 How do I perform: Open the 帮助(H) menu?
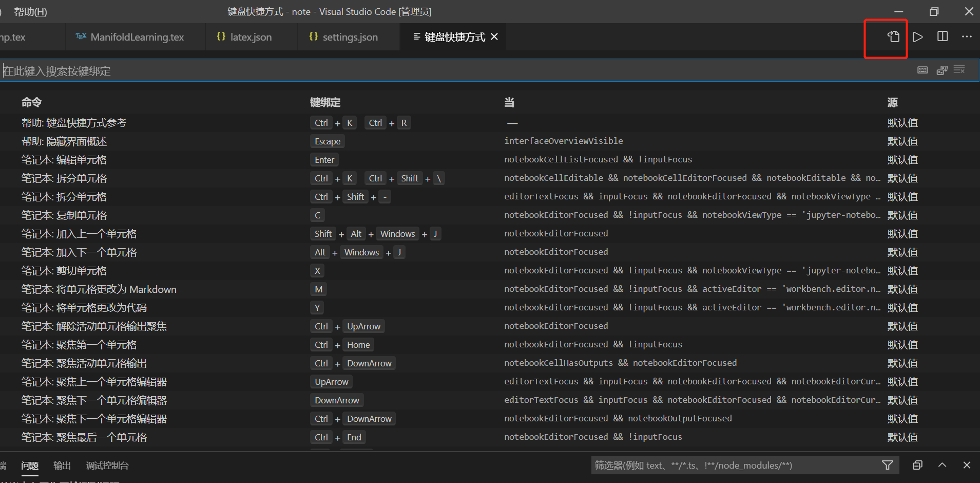click(x=30, y=11)
